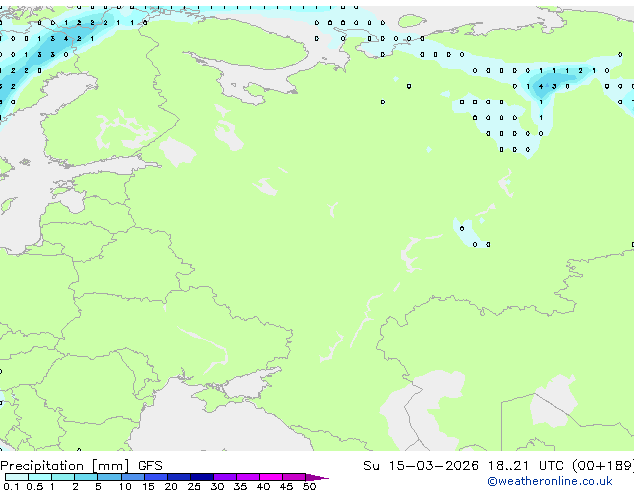
Task: Pick the magenta legend swatch between 40 and 45
Action: coord(271,477)
